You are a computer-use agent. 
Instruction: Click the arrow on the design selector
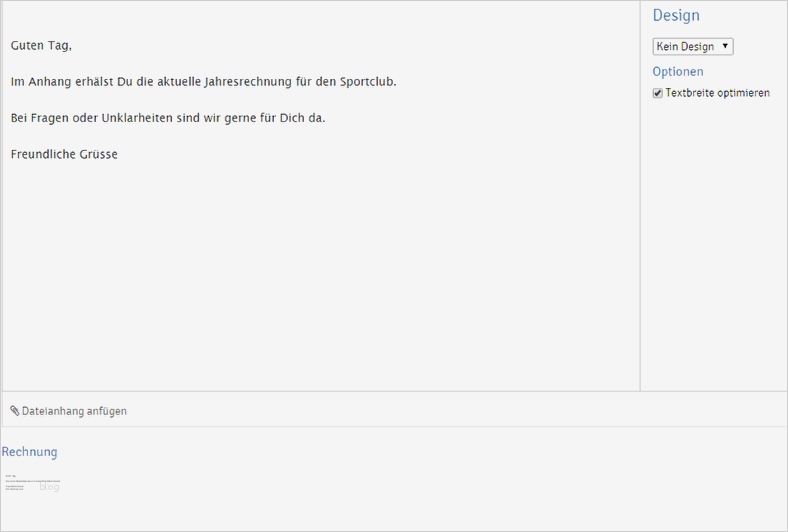725,46
